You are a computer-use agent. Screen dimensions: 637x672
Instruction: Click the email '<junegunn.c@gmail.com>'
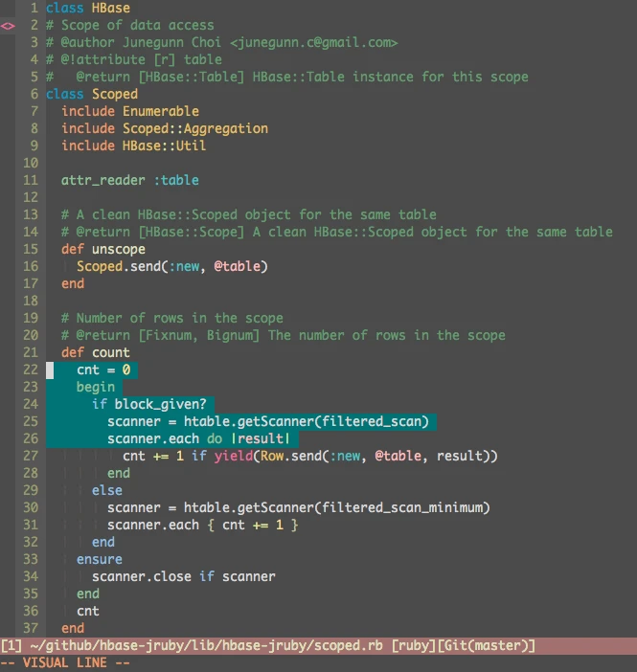(x=314, y=42)
